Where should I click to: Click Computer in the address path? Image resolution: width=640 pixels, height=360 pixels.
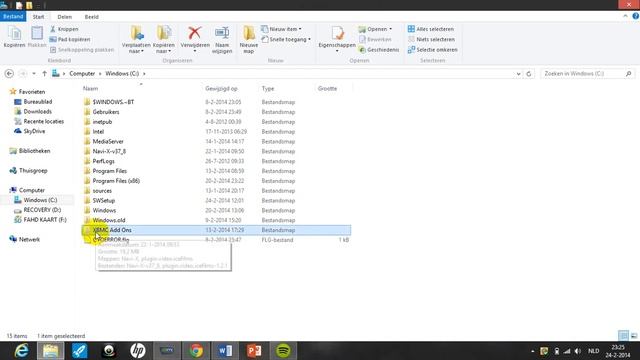tap(82, 73)
